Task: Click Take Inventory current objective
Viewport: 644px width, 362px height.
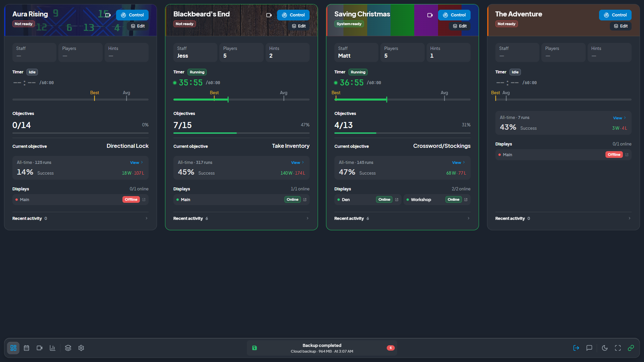Action: click(291, 146)
